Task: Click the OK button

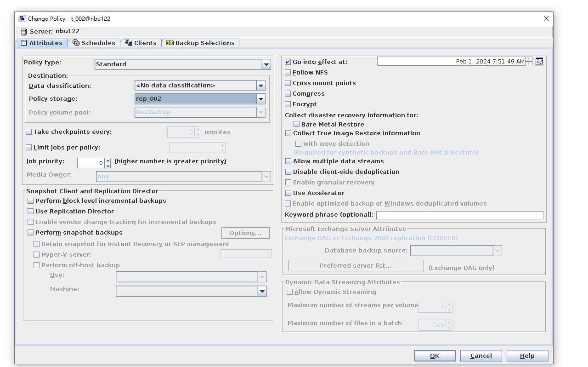Action: point(435,356)
